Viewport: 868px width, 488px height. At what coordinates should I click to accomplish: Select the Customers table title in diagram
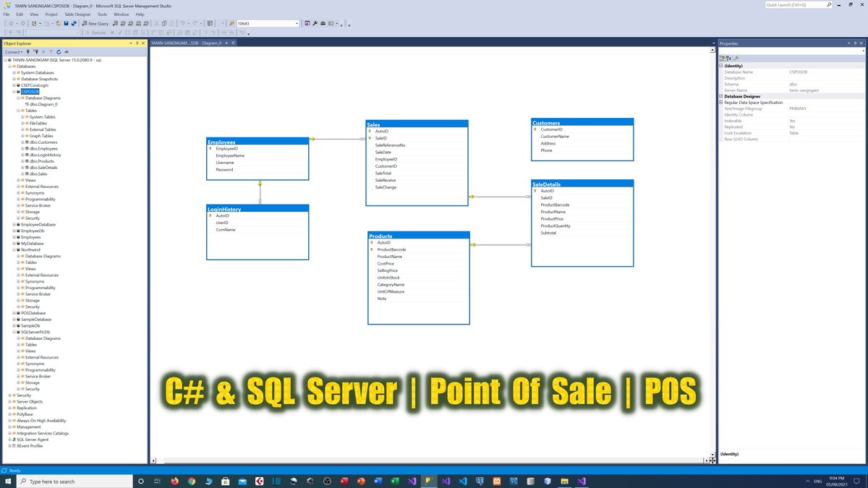pos(582,123)
